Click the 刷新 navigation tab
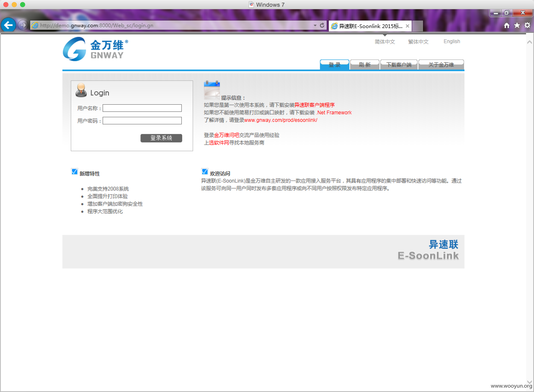This screenshot has width=534, height=392. click(x=365, y=64)
